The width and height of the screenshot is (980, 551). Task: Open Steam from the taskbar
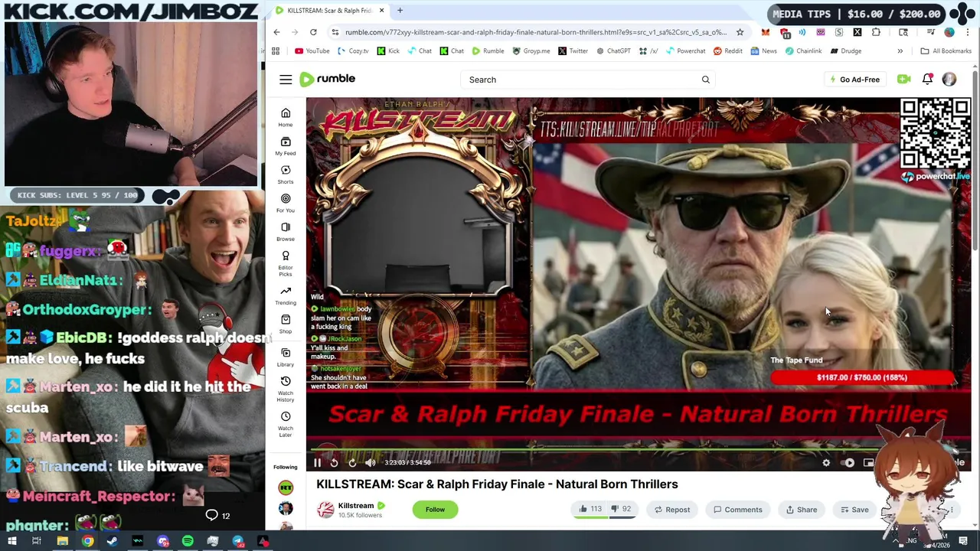[113, 542]
